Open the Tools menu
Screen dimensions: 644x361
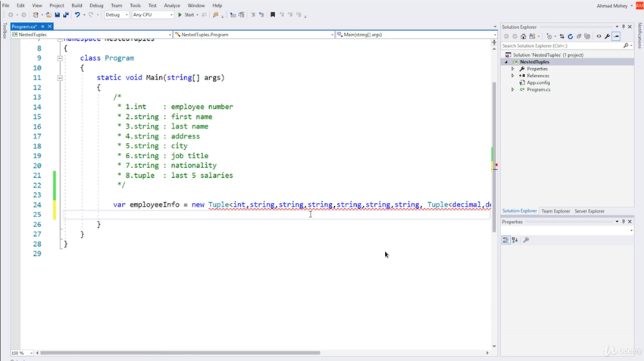135,5
